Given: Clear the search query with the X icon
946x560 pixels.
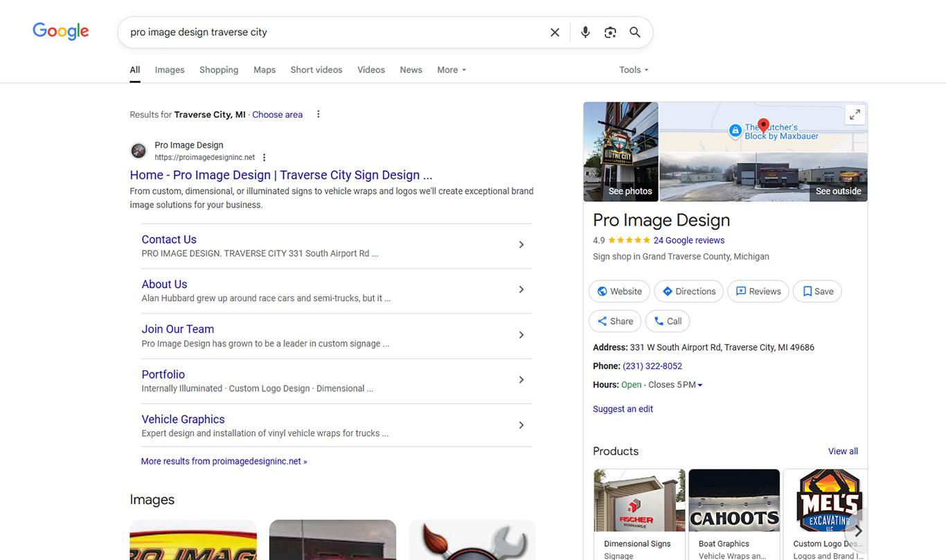Looking at the screenshot, I should (x=555, y=32).
